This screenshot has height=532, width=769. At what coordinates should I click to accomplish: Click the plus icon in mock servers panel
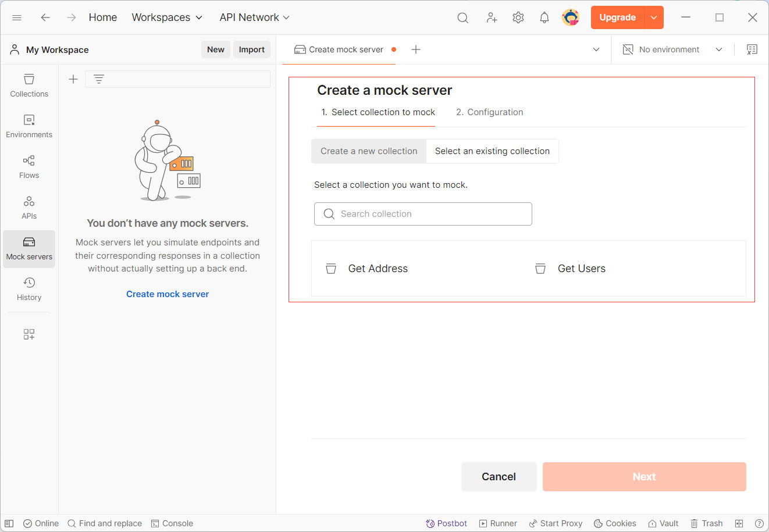[x=73, y=79]
